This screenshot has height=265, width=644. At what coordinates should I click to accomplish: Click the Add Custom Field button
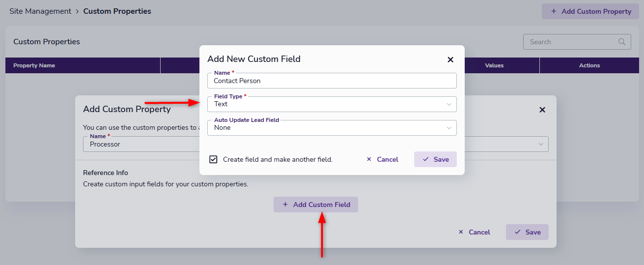316,205
